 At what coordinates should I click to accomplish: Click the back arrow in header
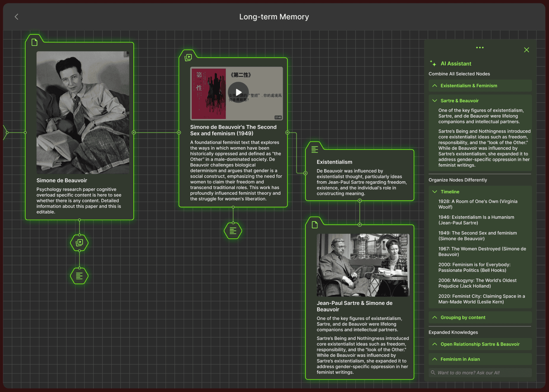(x=16, y=17)
